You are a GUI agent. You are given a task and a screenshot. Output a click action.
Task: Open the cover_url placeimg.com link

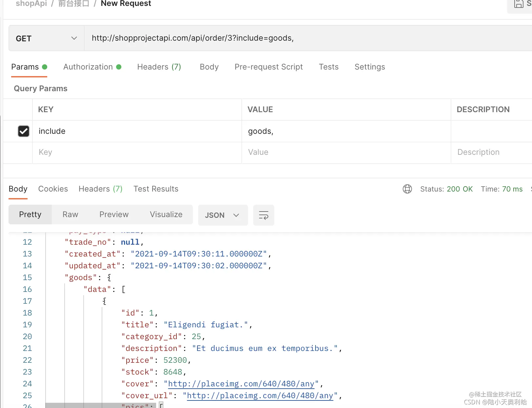point(260,396)
